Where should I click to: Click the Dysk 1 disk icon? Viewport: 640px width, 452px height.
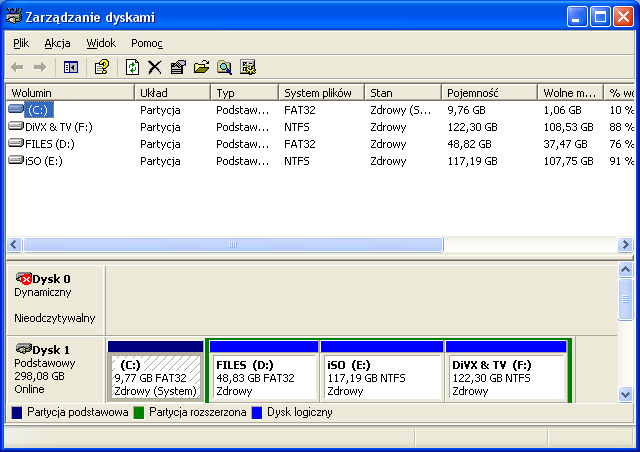click(x=24, y=349)
